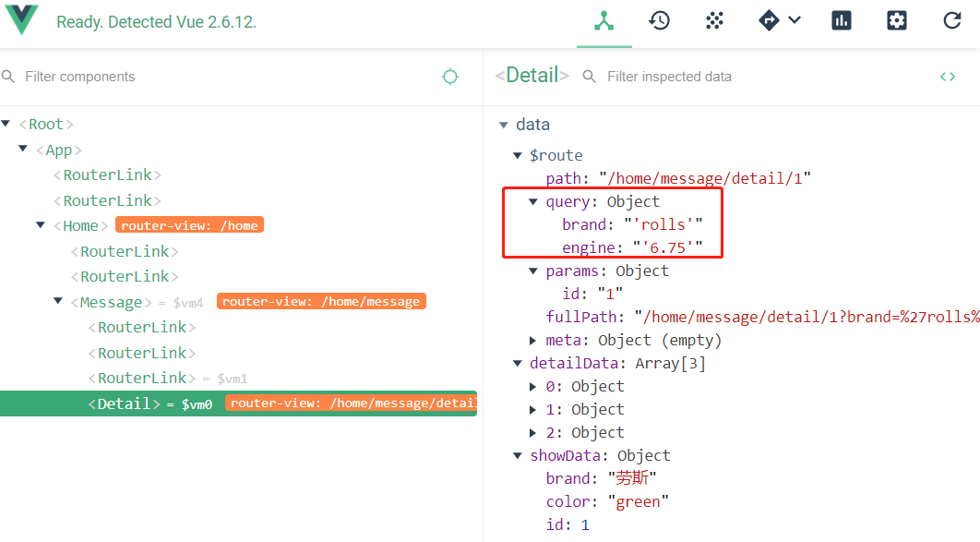Collapse the params object
Viewport: 980px width, 542px height.
coord(533,271)
